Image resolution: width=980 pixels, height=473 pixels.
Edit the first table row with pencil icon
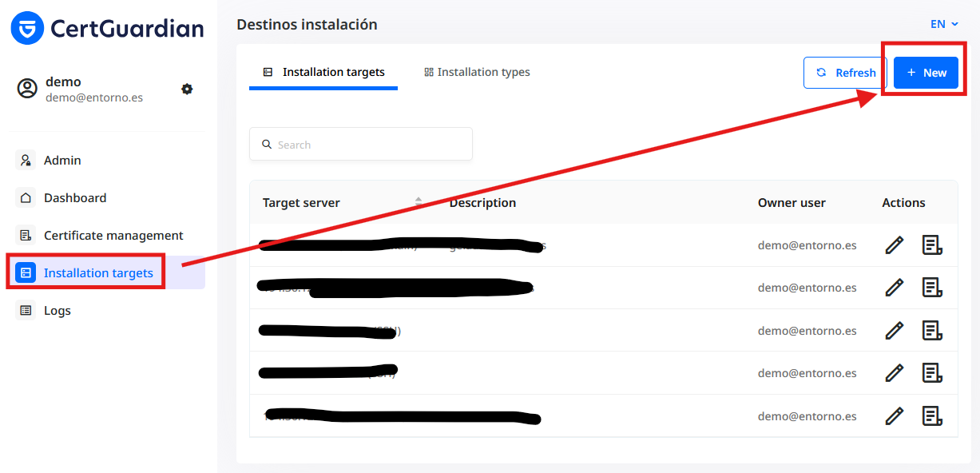click(895, 244)
